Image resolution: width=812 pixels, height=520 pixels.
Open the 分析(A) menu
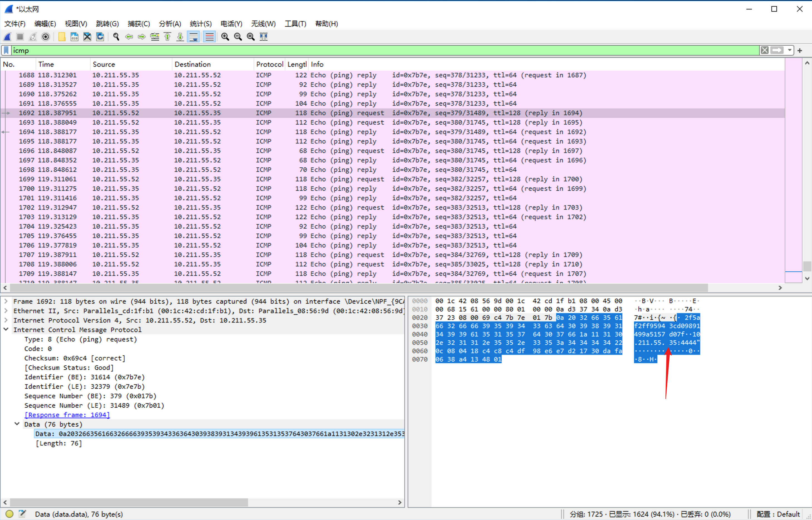point(170,24)
